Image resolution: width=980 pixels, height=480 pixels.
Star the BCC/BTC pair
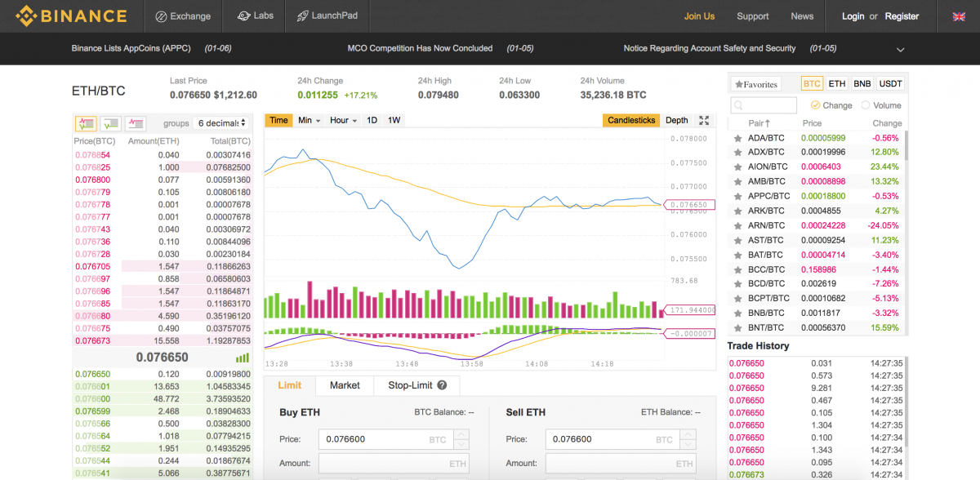click(x=737, y=269)
